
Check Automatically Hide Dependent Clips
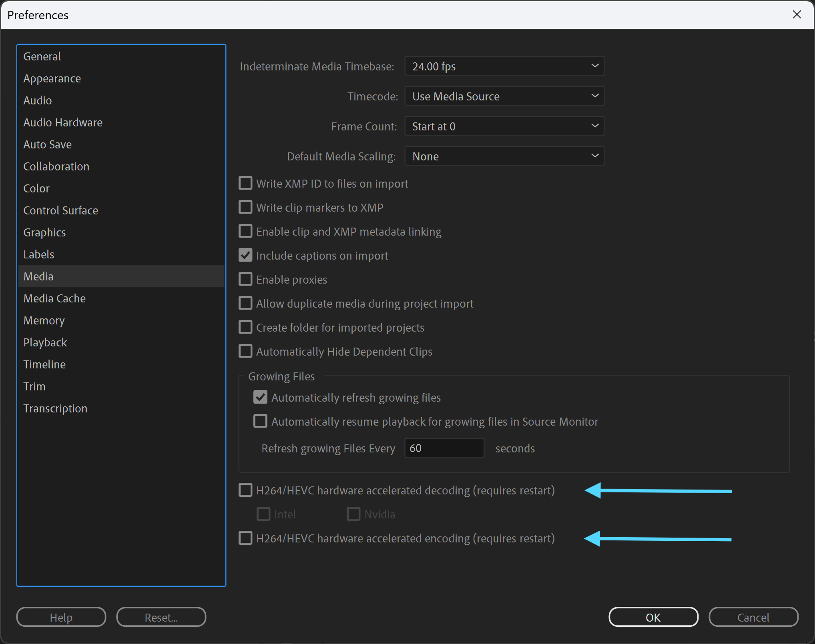pos(246,351)
